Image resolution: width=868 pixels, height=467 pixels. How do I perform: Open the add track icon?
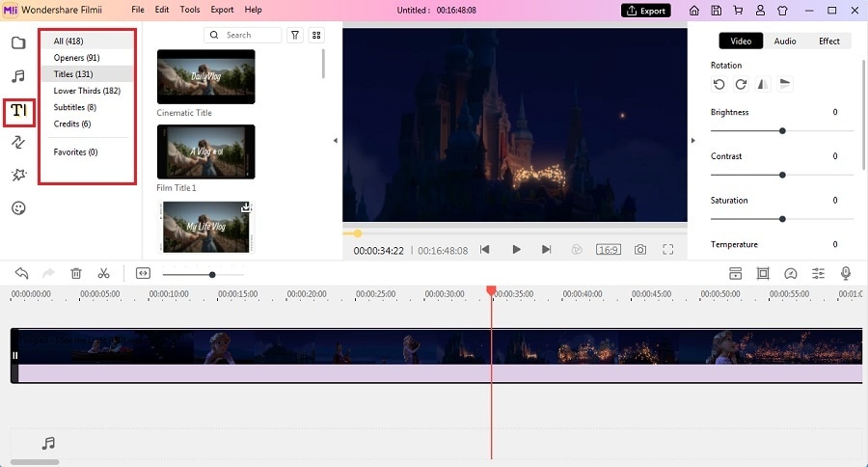coord(735,273)
